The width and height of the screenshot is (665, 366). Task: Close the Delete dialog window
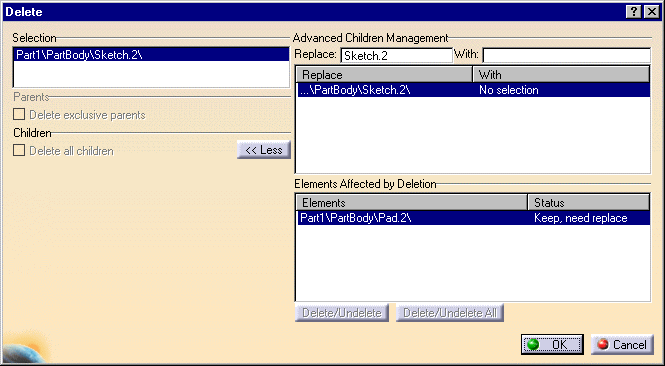(651, 12)
